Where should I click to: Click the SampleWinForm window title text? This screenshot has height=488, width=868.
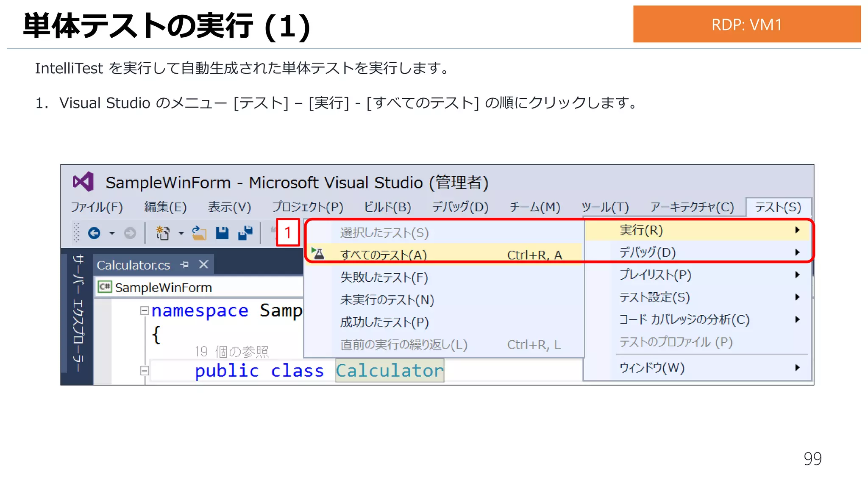tap(297, 183)
